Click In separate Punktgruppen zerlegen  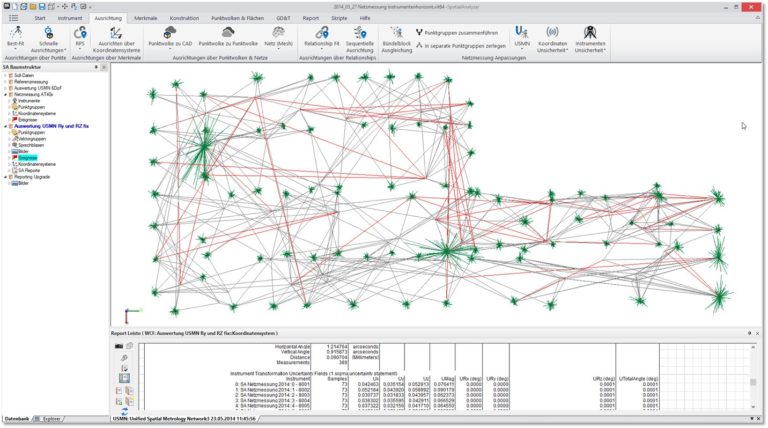pos(461,46)
